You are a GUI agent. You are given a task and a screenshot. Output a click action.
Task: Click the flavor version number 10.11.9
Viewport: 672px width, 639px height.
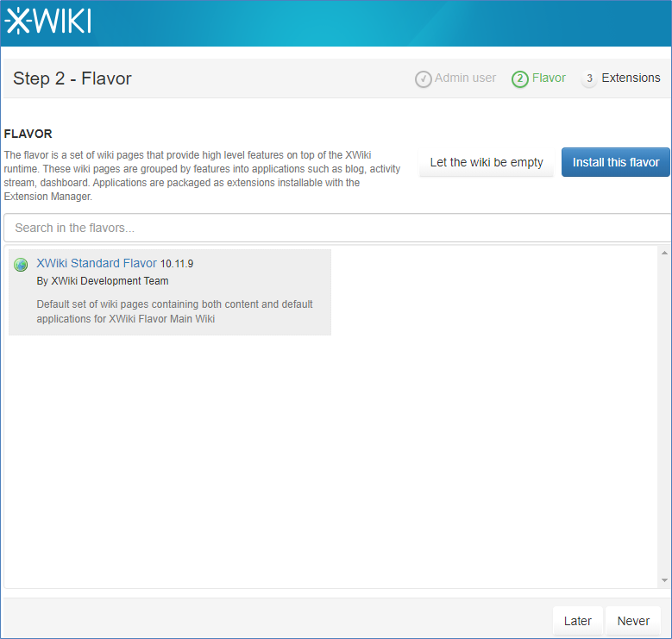tap(177, 264)
